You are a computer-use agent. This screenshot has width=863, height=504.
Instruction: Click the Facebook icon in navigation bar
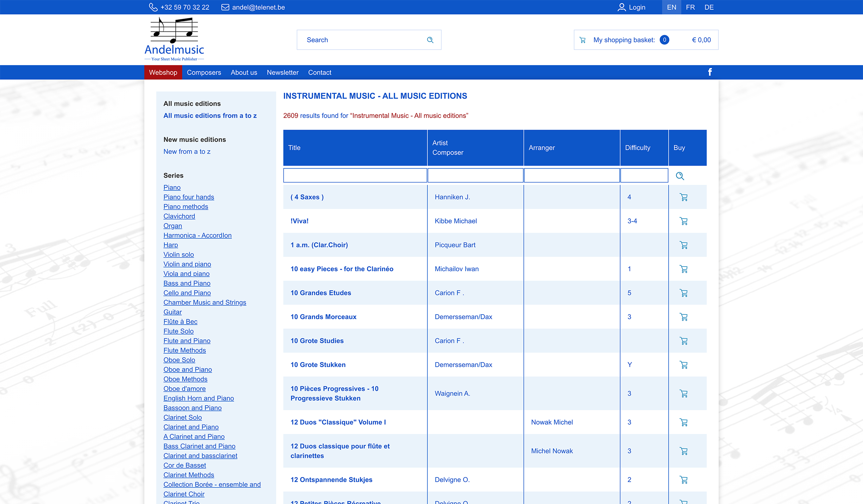[710, 72]
